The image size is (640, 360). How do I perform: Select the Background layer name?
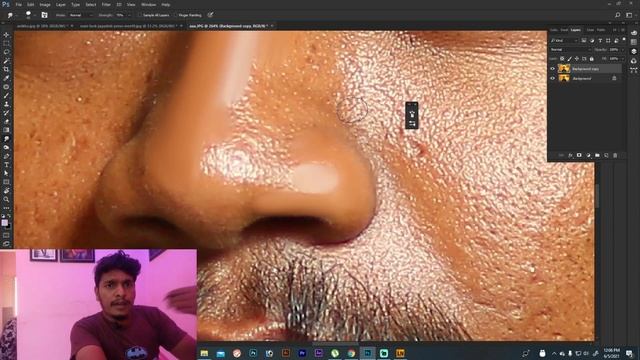(x=582, y=78)
